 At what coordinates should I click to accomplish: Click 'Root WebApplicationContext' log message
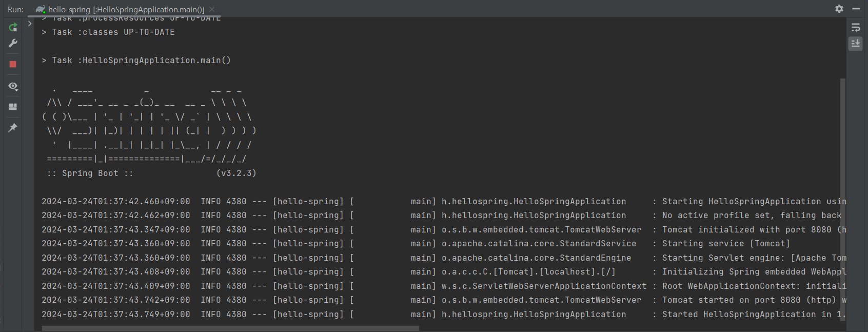coord(754,286)
